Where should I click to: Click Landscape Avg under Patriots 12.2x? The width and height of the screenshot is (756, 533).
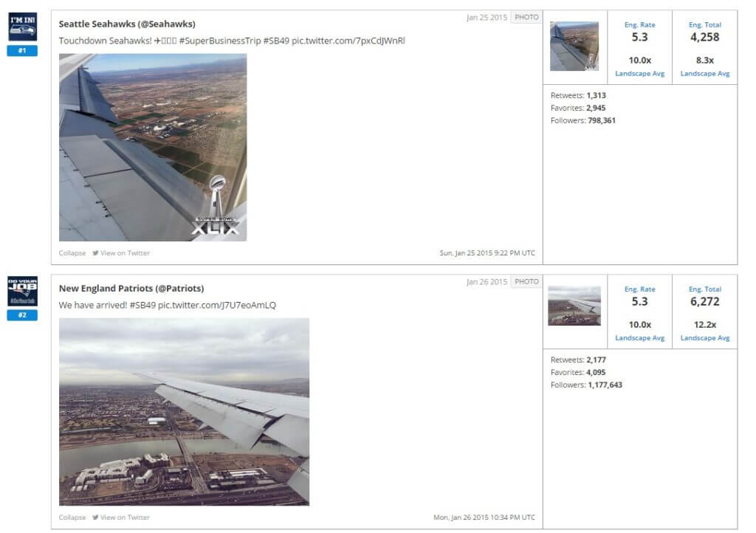click(705, 338)
